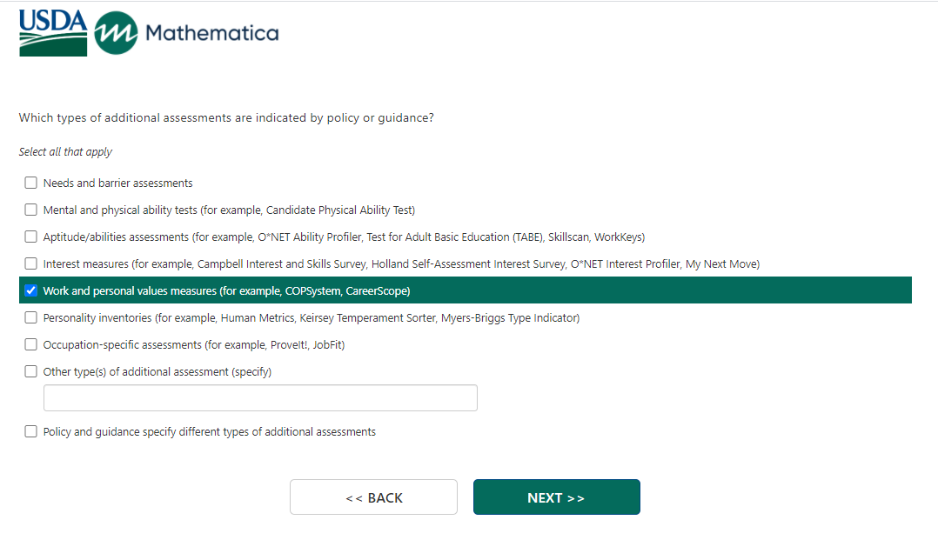The width and height of the screenshot is (938, 560).
Task: Click the Interest measures label text
Action: click(401, 264)
